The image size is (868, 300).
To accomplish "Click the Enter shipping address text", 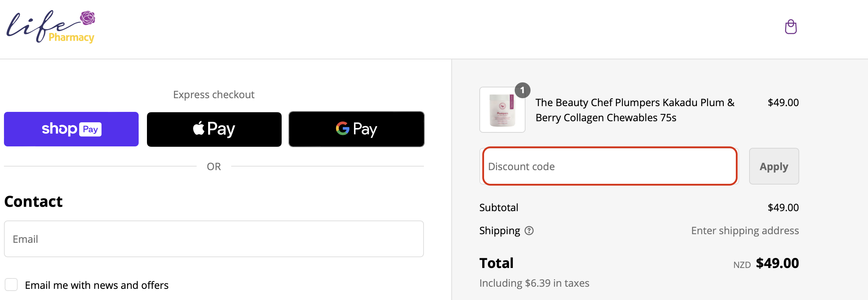I will [745, 231].
